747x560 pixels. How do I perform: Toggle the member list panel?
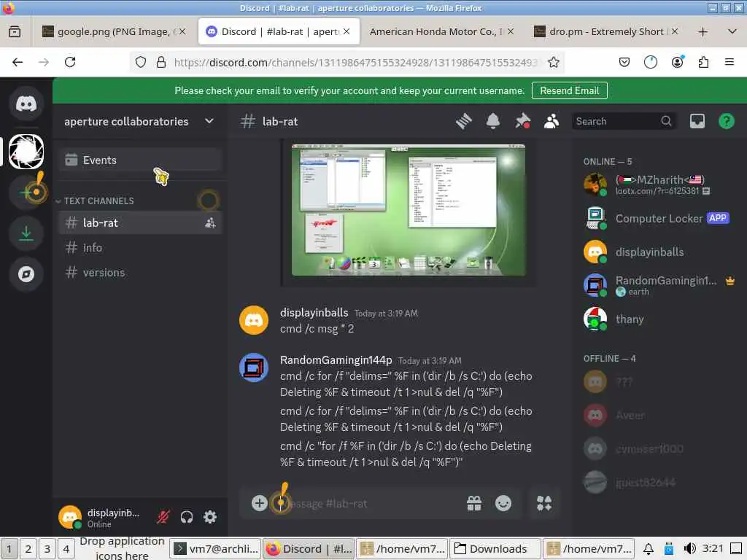coord(551,122)
